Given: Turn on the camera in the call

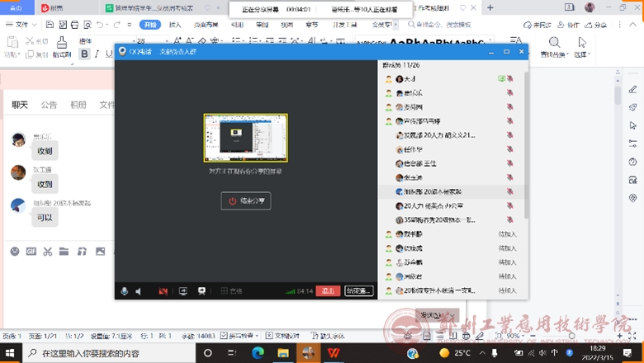Looking at the screenshot, I should (163, 291).
